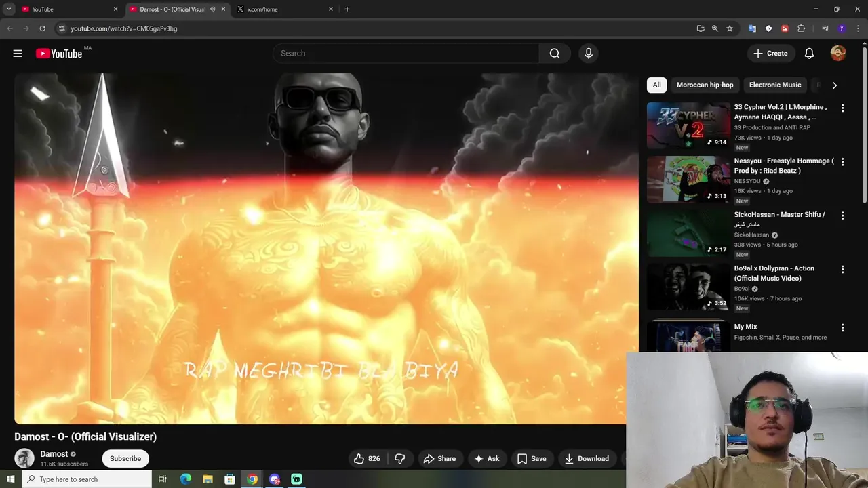Mute the Damost tab audio icon
The image size is (868, 488).
(x=212, y=9)
